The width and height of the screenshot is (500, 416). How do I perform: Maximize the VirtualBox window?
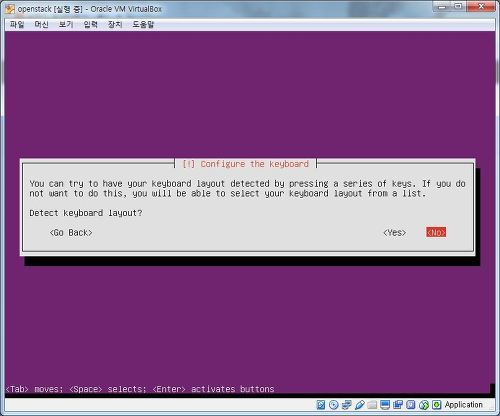pyautogui.click(x=459, y=6)
